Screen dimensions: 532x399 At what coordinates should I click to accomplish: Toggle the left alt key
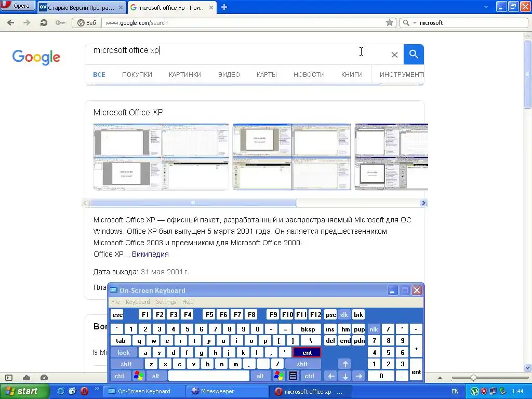click(x=156, y=376)
